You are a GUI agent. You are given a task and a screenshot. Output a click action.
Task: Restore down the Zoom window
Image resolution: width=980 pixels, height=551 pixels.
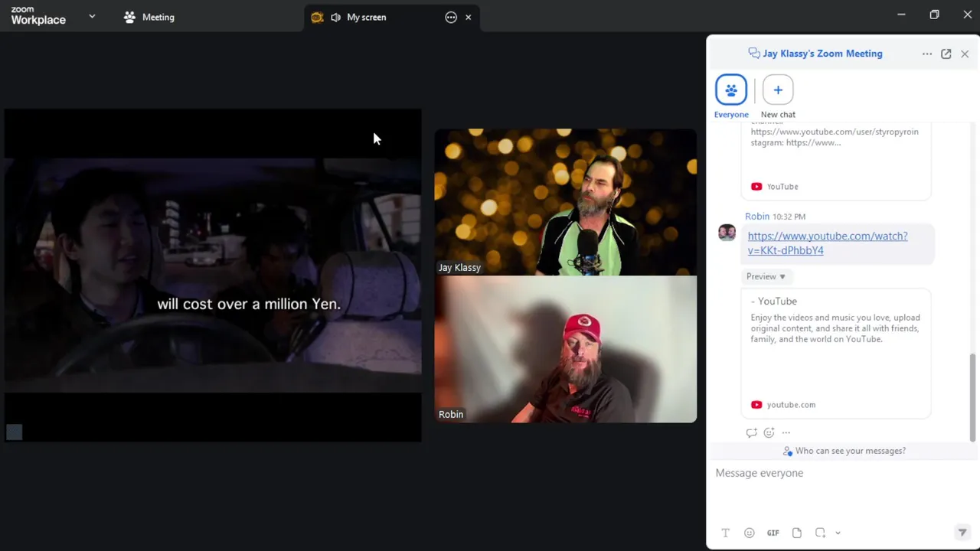tap(934, 15)
